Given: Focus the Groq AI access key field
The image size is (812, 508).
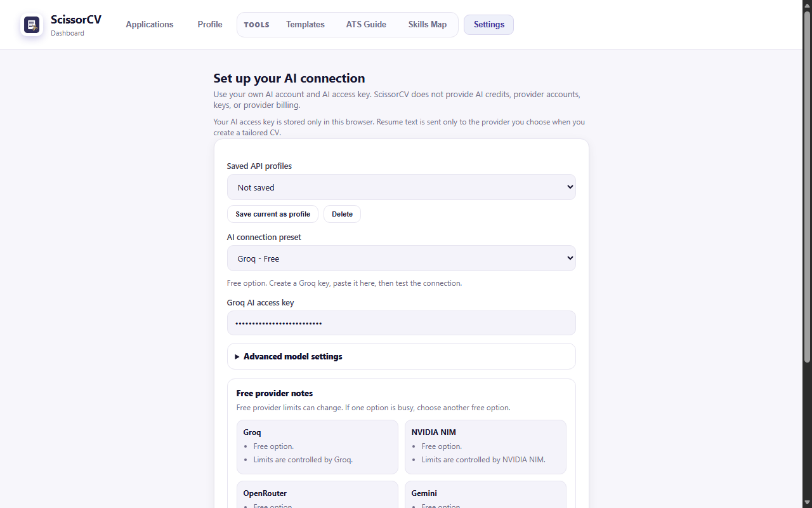Looking at the screenshot, I should click(402, 323).
